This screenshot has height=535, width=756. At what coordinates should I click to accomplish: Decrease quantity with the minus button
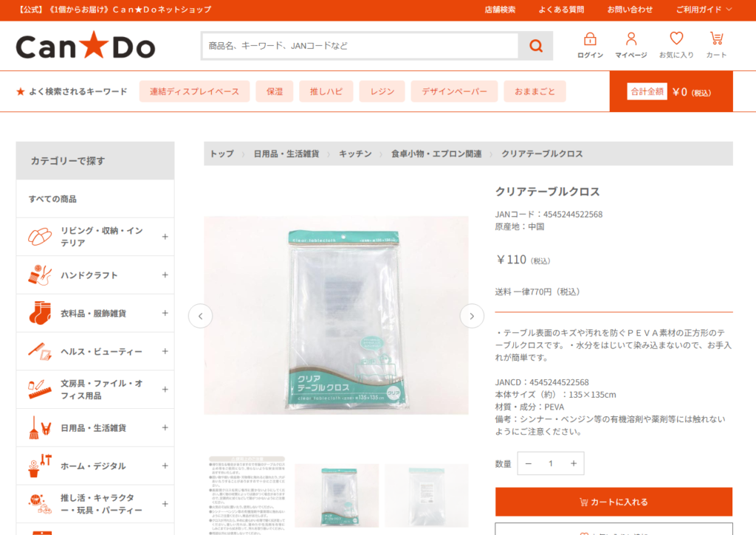pos(529,463)
